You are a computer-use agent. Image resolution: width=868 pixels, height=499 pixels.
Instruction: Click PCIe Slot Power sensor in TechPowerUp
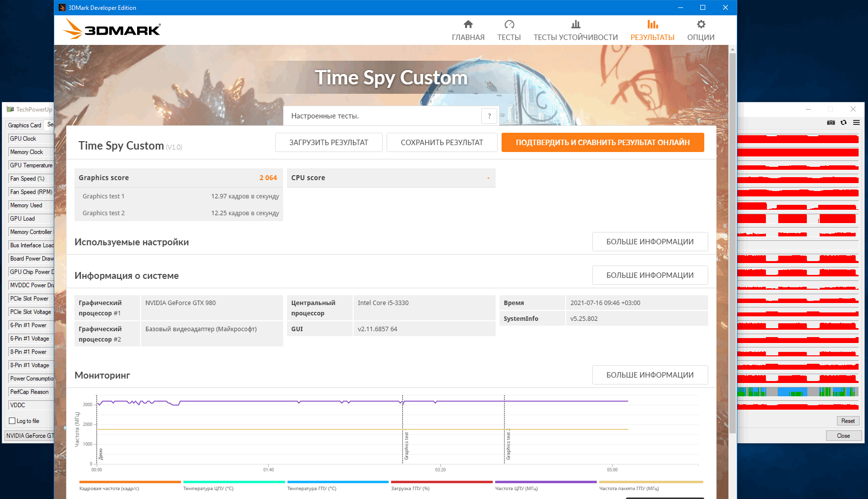click(x=31, y=299)
